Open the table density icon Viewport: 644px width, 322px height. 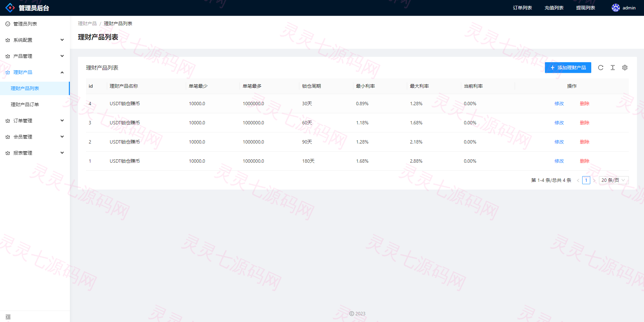tap(613, 68)
